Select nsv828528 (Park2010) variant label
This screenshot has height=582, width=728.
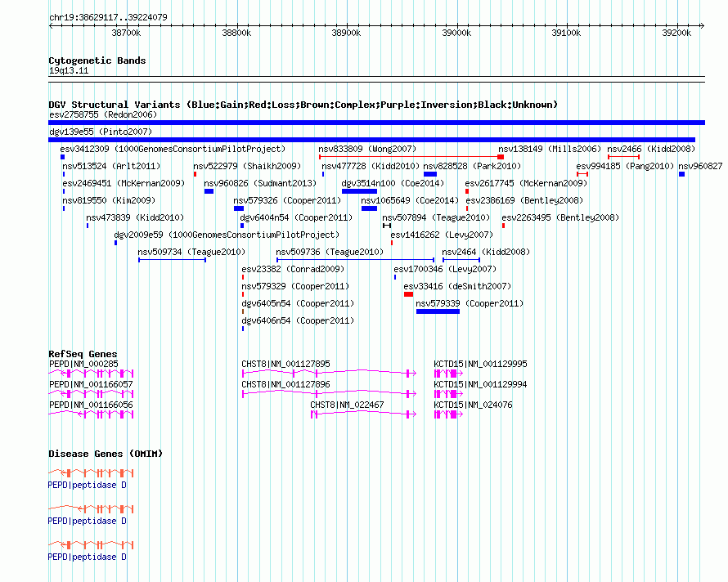(472, 166)
